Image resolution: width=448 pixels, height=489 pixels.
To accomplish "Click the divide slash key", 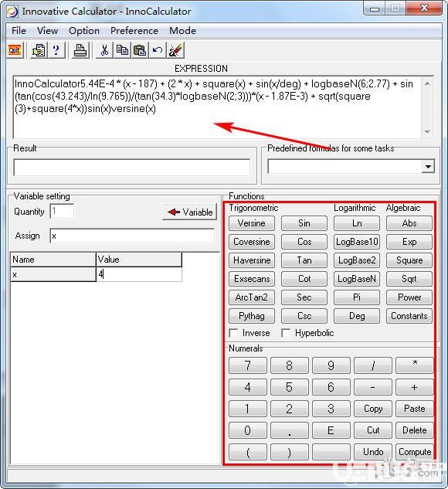I will [x=373, y=365].
